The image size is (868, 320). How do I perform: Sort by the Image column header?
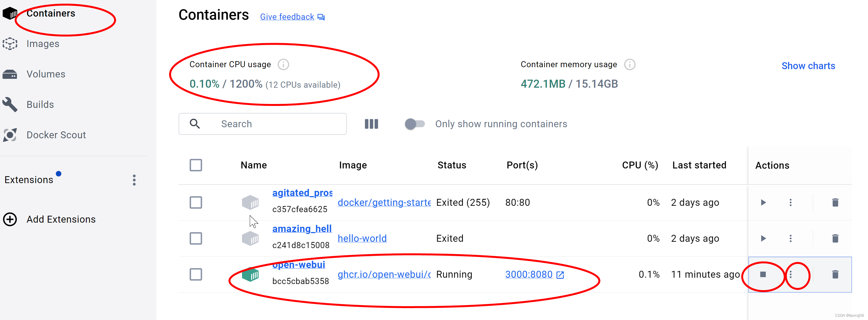pyautogui.click(x=353, y=165)
